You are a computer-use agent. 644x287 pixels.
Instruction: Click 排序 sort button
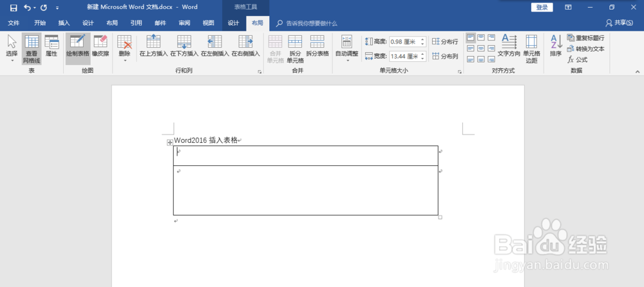[556, 46]
